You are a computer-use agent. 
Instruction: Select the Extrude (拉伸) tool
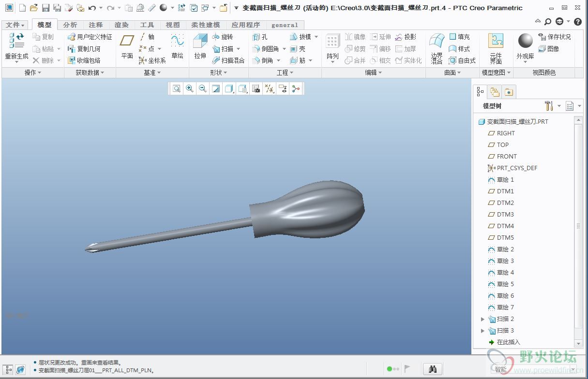point(200,47)
